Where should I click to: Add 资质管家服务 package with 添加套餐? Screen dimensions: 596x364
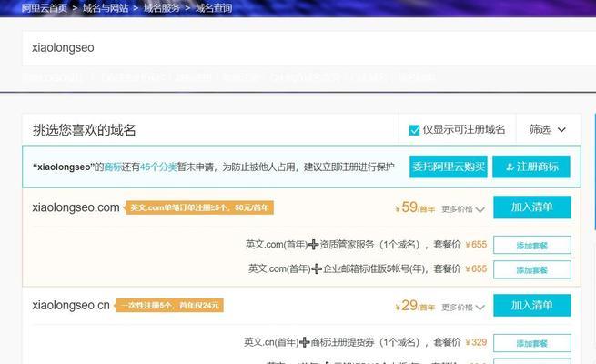pos(532,245)
